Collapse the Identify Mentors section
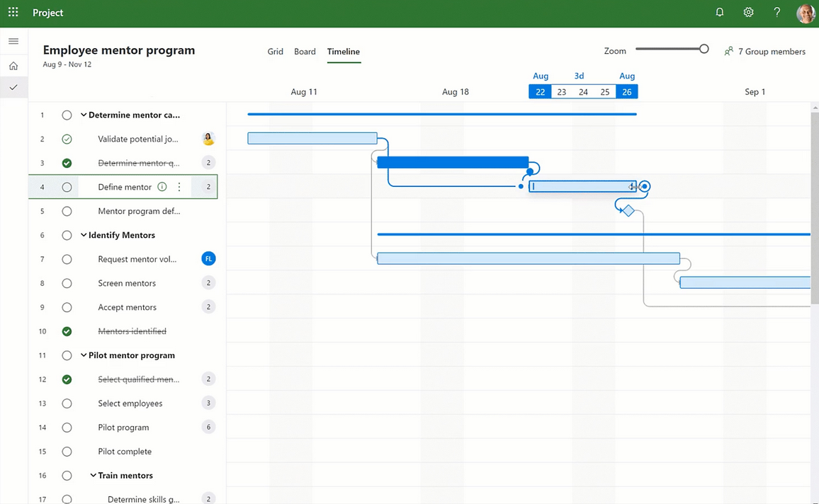Image resolution: width=819 pixels, height=504 pixels. point(83,235)
